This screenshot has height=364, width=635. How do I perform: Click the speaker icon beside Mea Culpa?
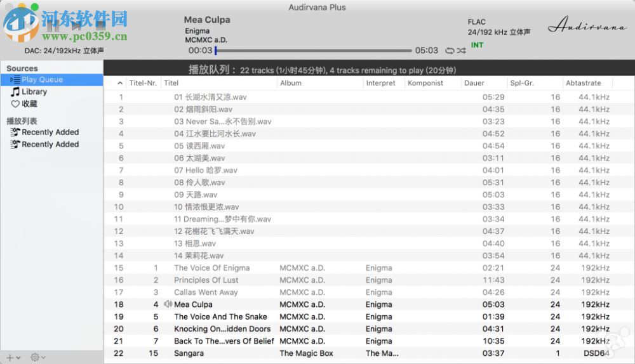[x=168, y=304]
